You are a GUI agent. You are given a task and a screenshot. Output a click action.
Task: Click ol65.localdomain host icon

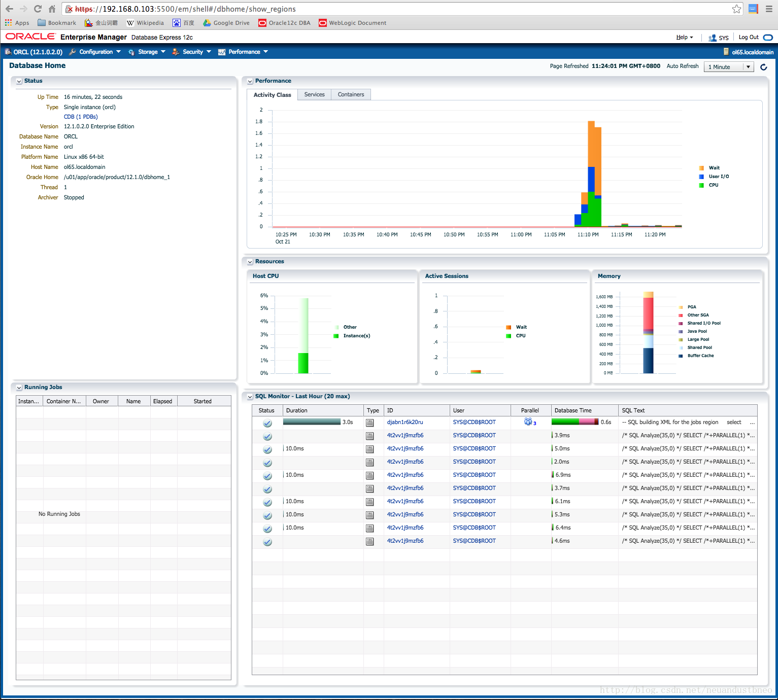726,52
